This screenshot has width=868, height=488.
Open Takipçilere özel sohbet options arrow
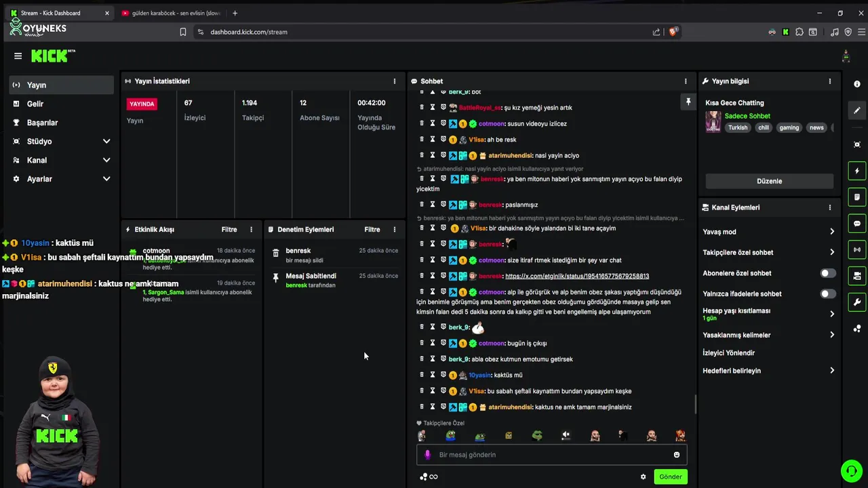[832, 252]
